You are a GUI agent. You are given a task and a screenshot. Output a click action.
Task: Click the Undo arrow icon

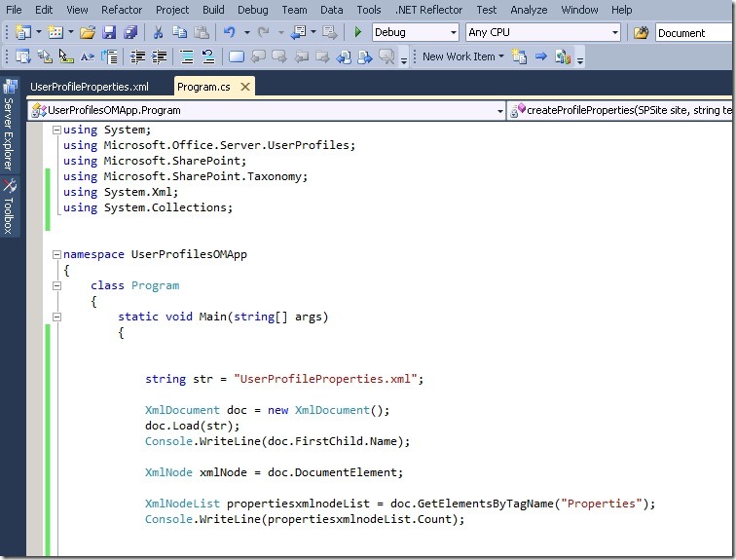pyautogui.click(x=229, y=33)
